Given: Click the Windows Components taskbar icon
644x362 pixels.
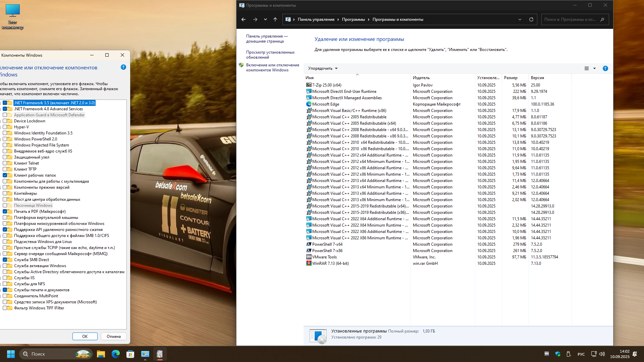Looking at the screenshot, I should click(x=160, y=354).
